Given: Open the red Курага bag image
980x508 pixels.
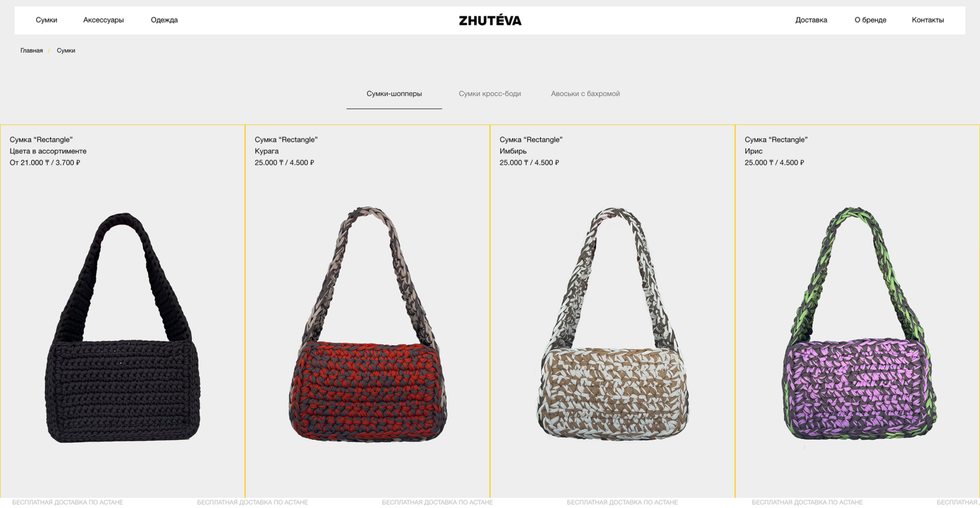Looking at the screenshot, I should point(367,324).
